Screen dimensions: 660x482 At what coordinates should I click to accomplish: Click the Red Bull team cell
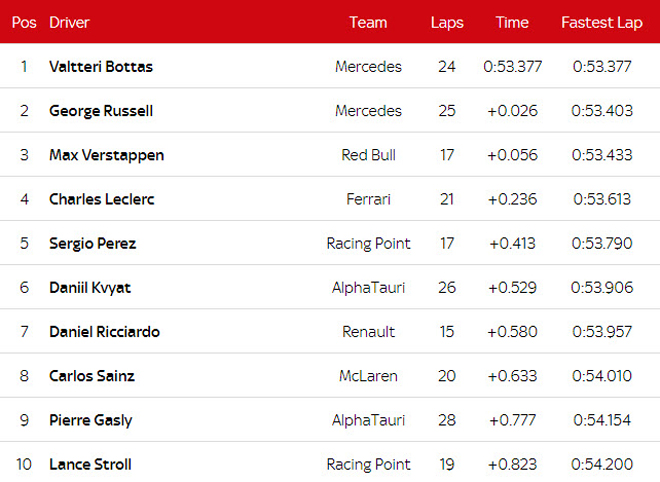point(368,155)
